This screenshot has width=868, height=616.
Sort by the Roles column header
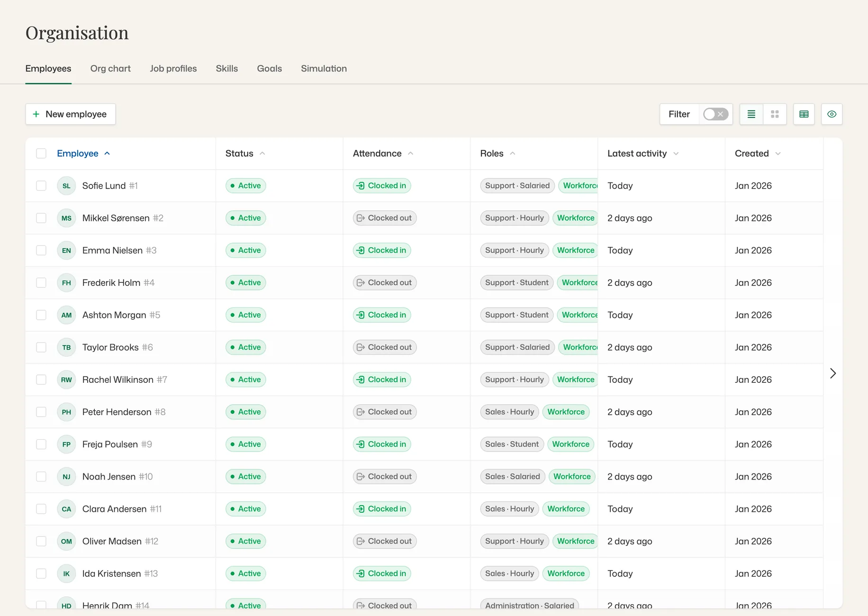(x=497, y=154)
